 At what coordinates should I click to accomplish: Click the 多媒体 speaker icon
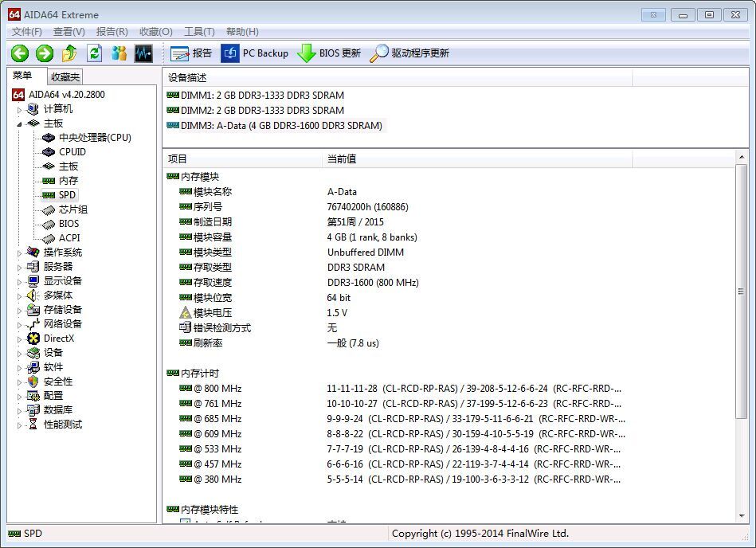(x=33, y=296)
